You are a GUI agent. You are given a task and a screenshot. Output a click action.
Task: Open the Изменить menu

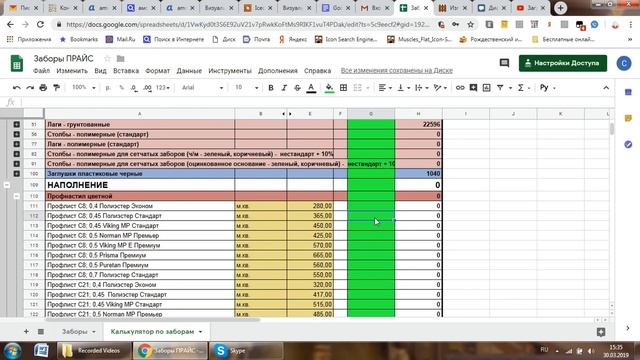click(x=72, y=71)
